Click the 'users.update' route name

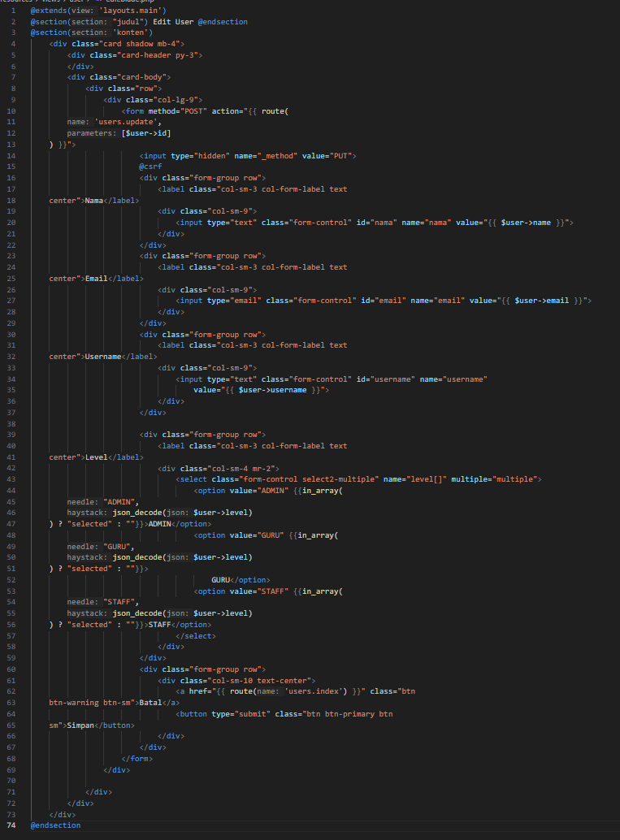(122, 122)
